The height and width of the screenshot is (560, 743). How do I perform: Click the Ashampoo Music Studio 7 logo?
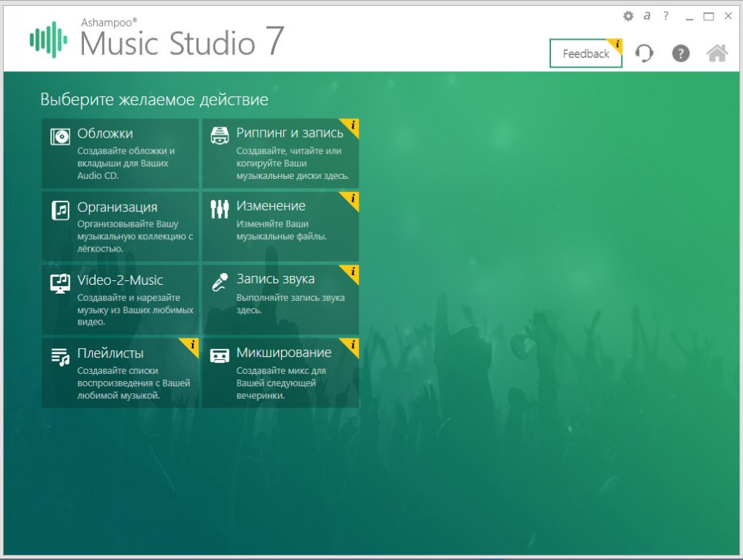(x=157, y=39)
